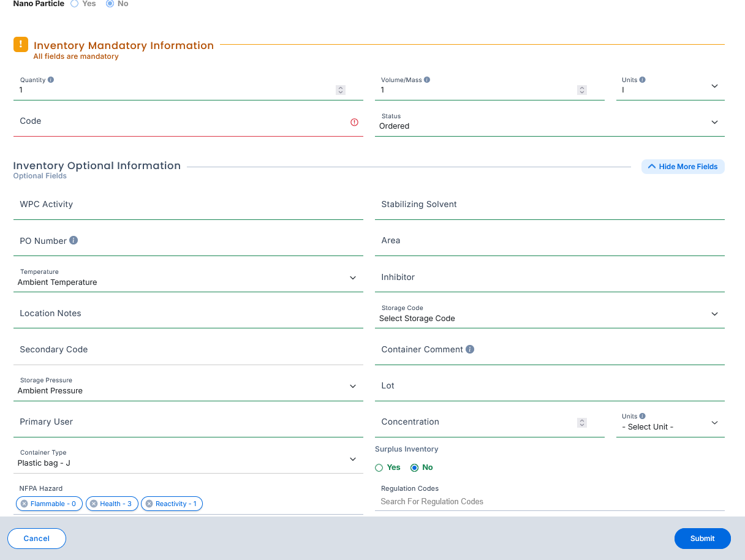
Task: Click the Concentration stepper arrows
Action: [582, 423]
